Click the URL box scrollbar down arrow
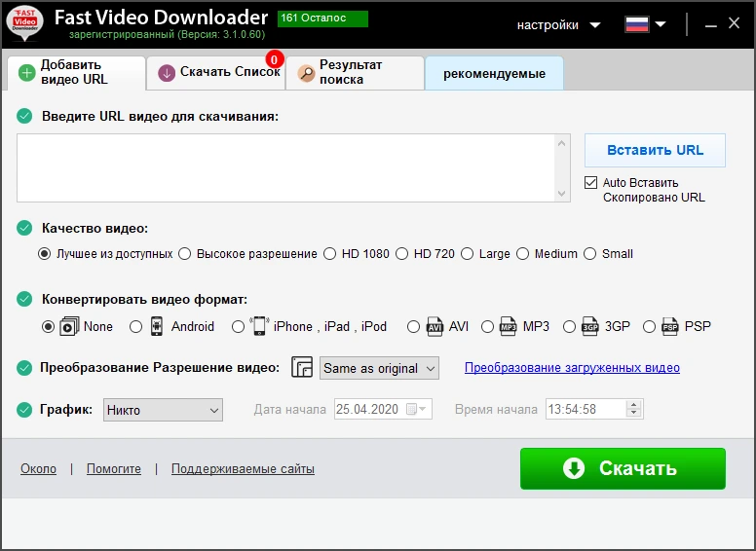Viewport: 756px width, 551px height. tap(561, 193)
